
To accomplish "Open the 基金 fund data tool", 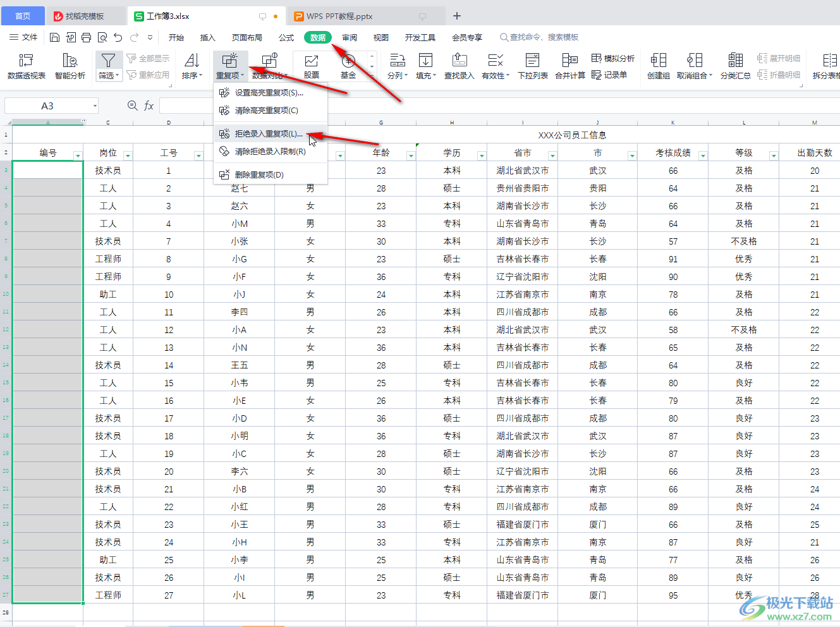I will (348, 66).
